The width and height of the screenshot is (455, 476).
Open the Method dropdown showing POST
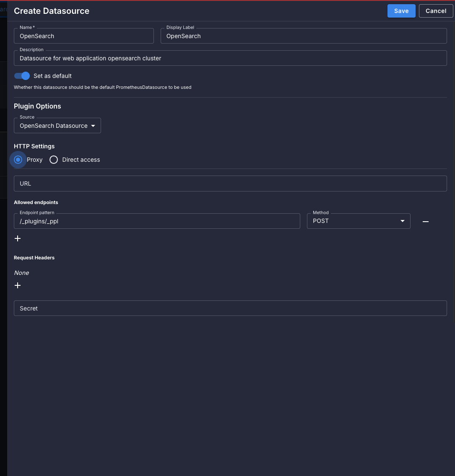click(x=359, y=221)
